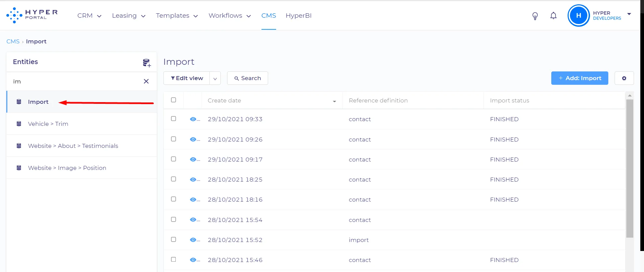Open the notifications bell

click(x=553, y=16)
